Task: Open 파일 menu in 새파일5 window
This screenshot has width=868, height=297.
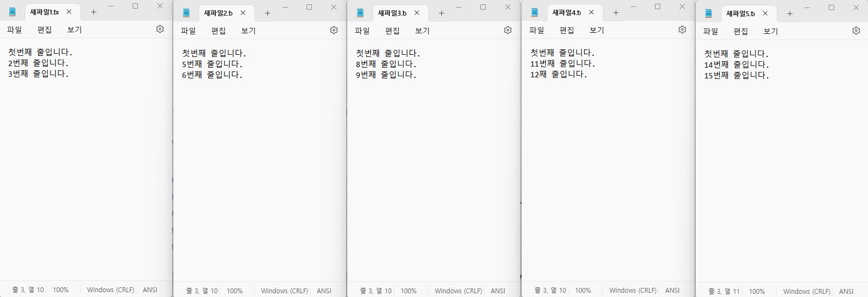Action: pyautogui.click(x=711, y=31)
